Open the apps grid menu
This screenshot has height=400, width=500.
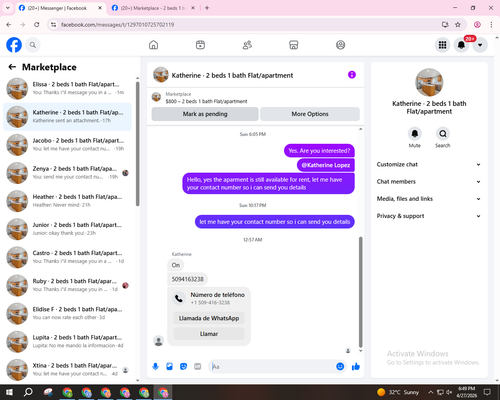point(442,45)
